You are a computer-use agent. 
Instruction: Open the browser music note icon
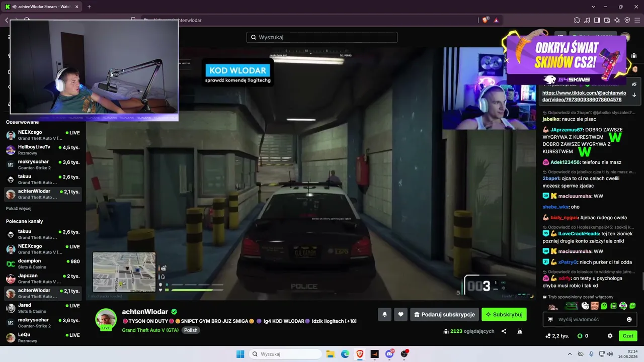pos(587,20)
